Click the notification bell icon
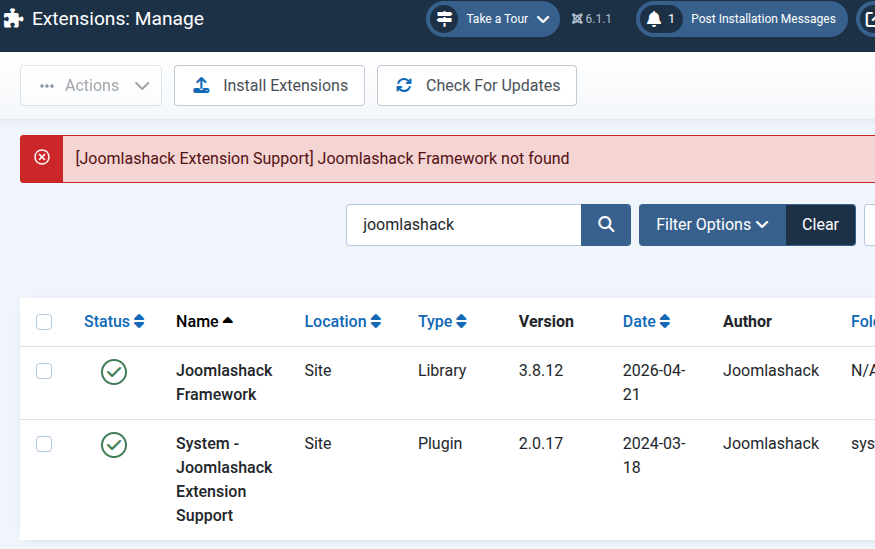 653,19
